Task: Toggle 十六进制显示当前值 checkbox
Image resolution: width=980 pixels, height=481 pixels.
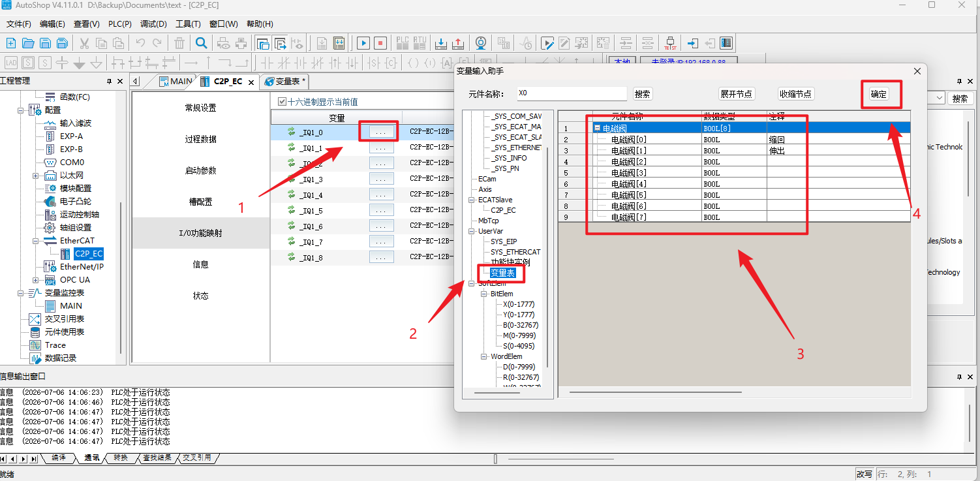Action: pyautogui.click(x=282, y=102)
